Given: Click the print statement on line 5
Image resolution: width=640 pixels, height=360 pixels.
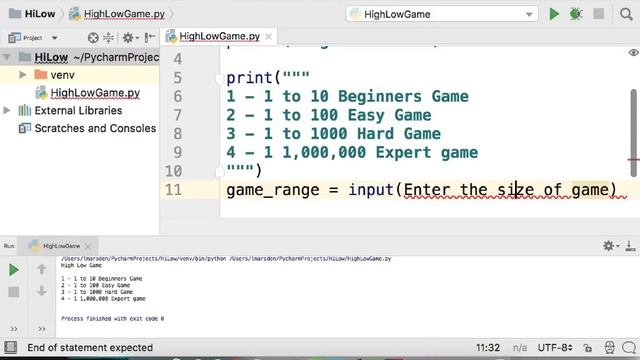Looking at the screenshot, I should [x=267, y=78].
